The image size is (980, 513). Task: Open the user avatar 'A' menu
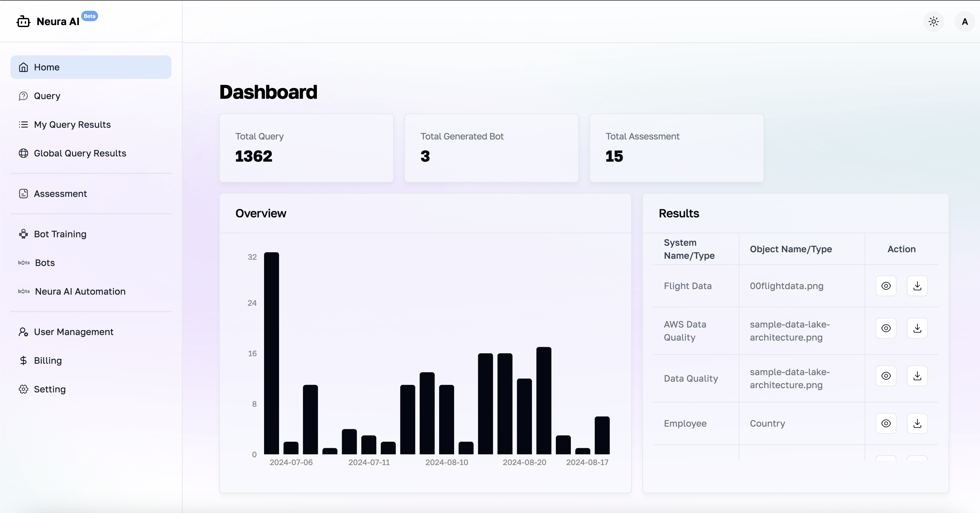pos(964,22)
